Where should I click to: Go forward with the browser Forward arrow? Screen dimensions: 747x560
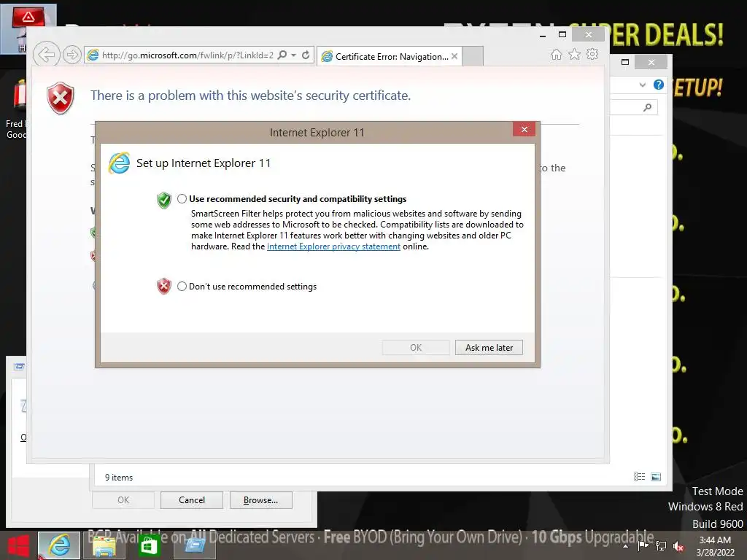tap(72, 55)
